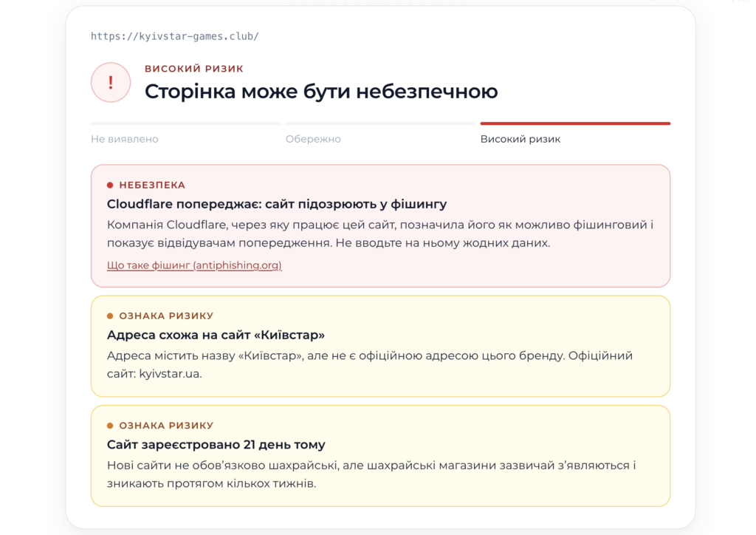This screenshot has width=756, height=535.
Task: Click the grey 'Не виявлено' bar segment
Action: pos(185,123)
